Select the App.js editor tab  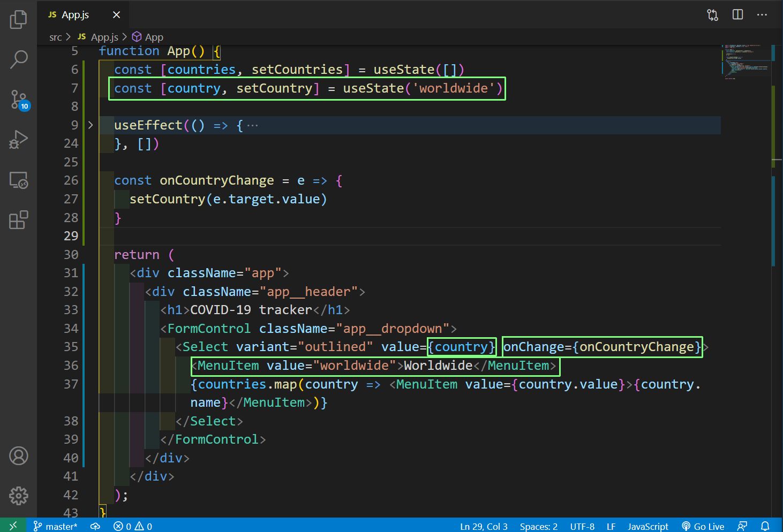point(83,14)
